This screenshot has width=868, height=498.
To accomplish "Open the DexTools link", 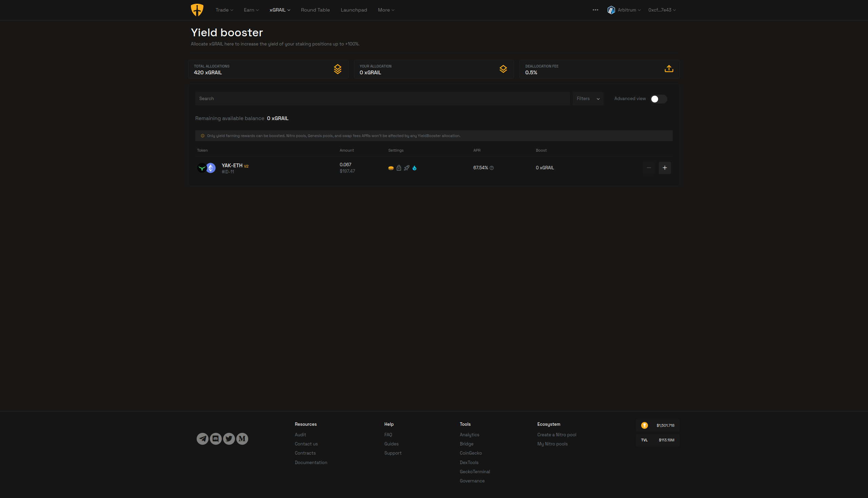I will [469, 462].
